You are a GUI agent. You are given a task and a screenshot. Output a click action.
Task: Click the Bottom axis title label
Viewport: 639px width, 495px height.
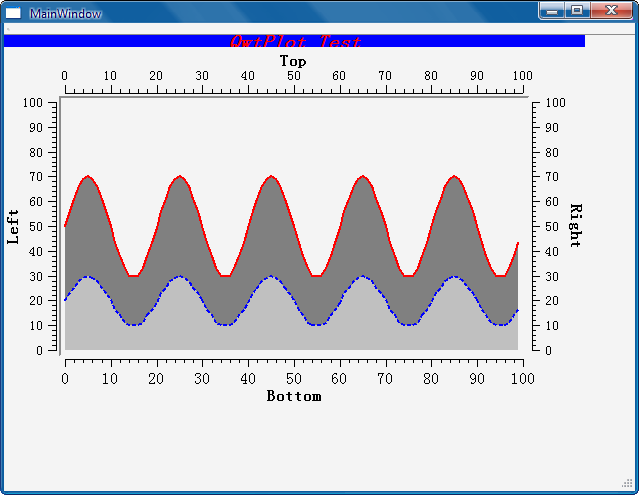294,396
